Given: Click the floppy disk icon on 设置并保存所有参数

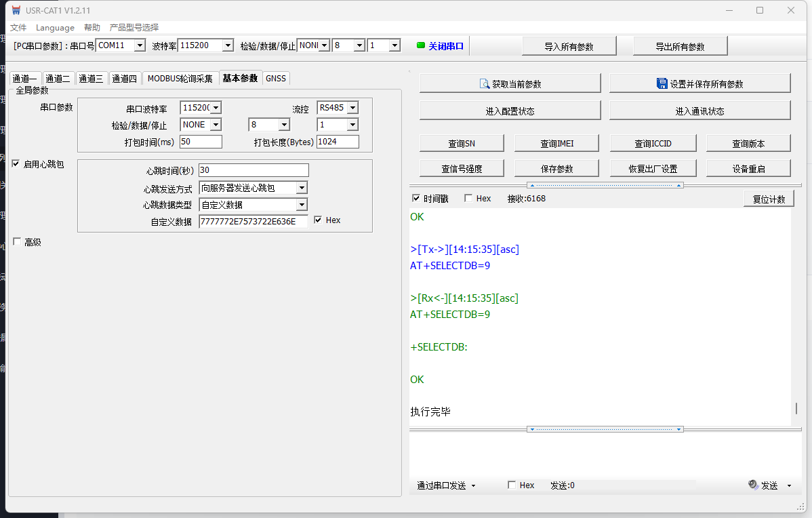Looking at the screenshot, I should pos(662,83).
